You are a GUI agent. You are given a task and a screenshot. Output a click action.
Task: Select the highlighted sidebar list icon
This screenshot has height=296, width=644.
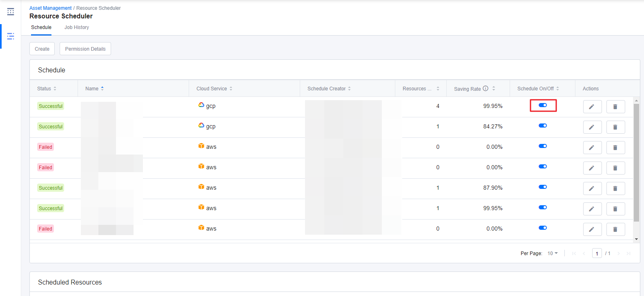pyautogui.click(x=11, y=36)
